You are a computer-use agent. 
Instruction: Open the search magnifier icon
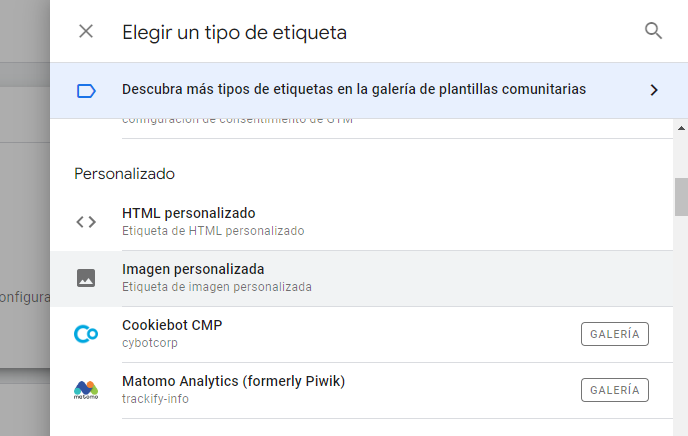click(x=653, y=31)
